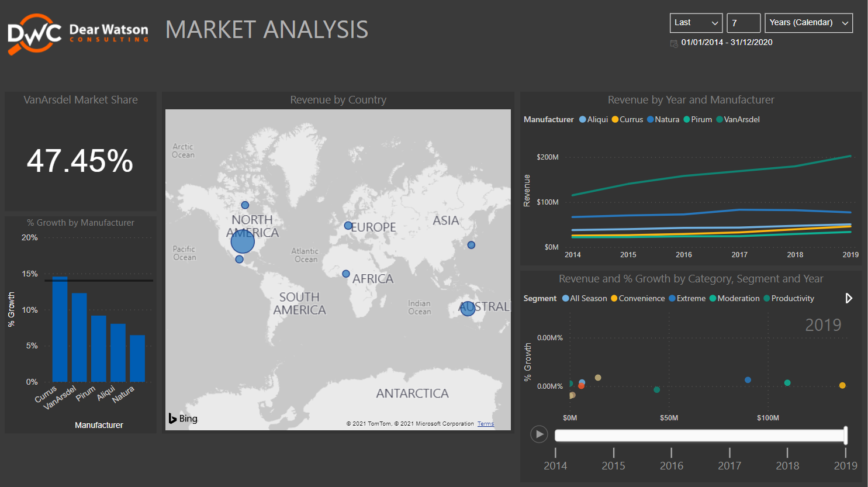Click inside the "7" number input field
868x487 pixels.
click(x=743, y=23)
